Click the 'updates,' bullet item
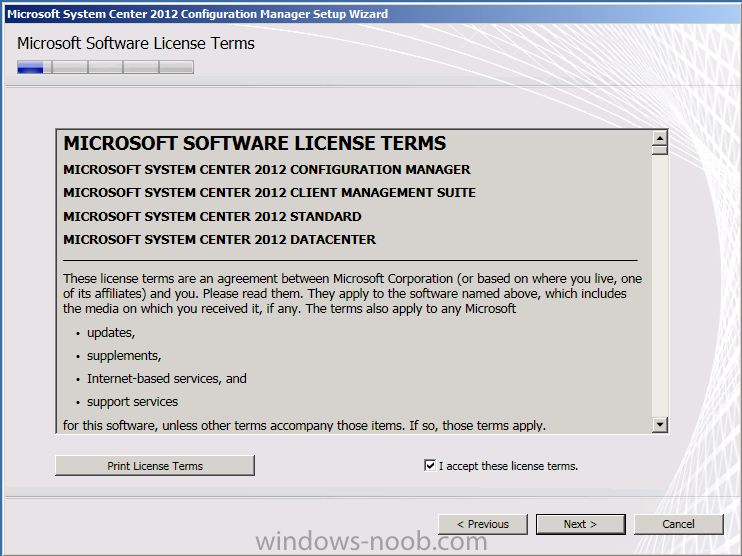742x556 pixels. 111,333
